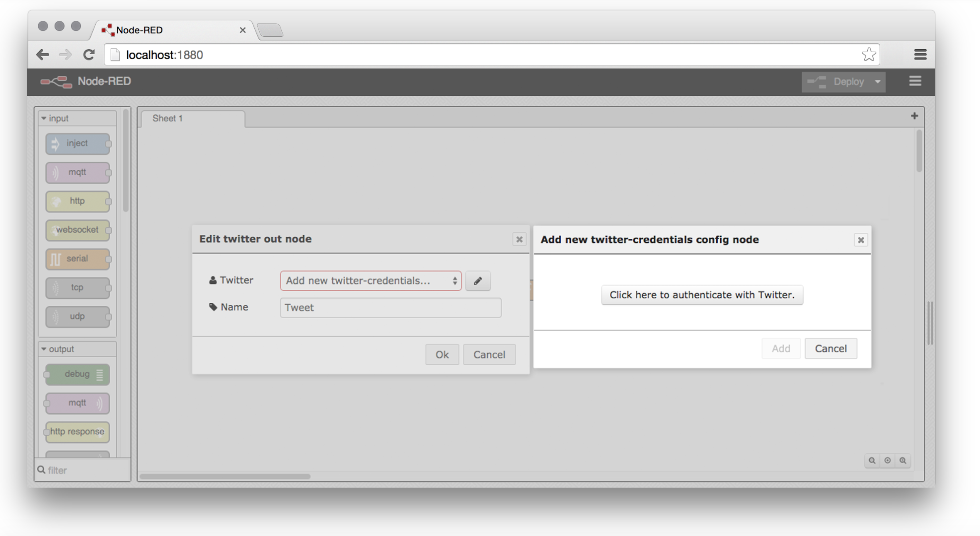
Task: Pick the websocket input node
Action: point(77,230)
